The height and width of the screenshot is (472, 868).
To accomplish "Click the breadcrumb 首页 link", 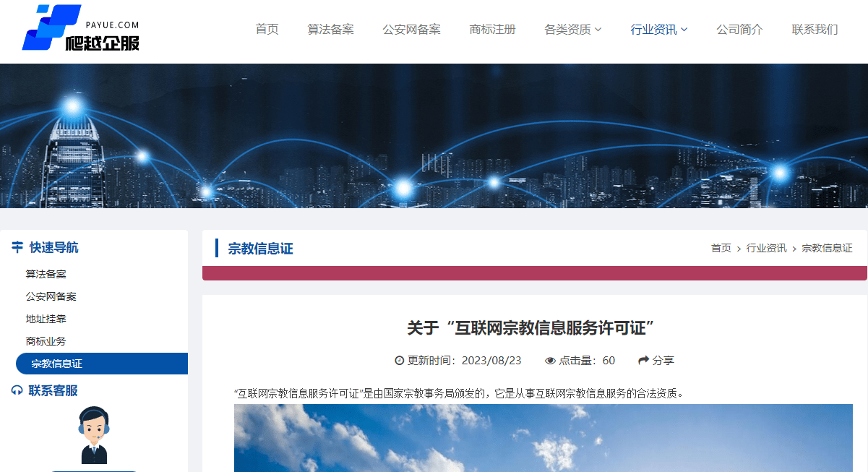I will (721, 248).
